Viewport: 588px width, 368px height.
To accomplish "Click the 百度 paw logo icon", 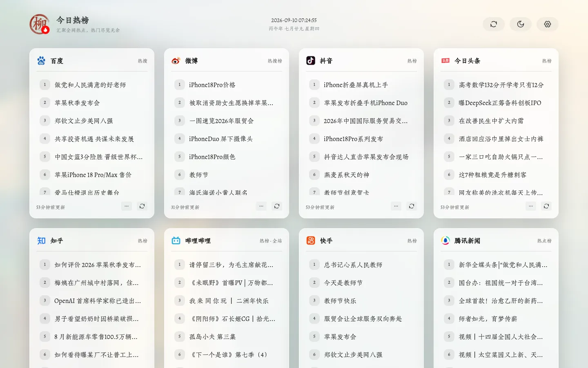I will click(x=41, y=61).
